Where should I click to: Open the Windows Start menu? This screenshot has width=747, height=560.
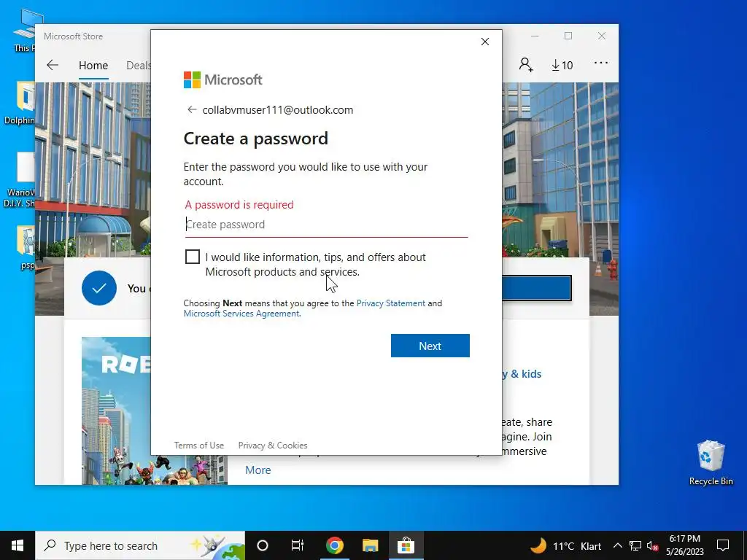pos(18,545)
